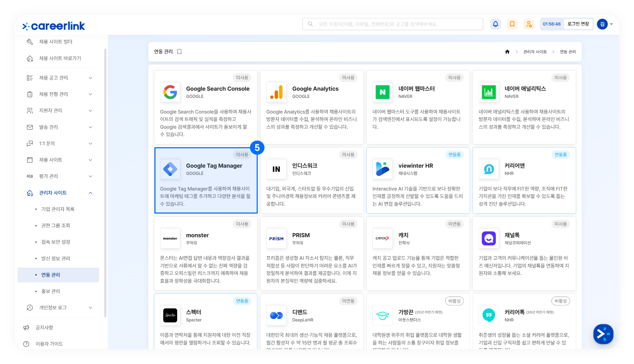Click the 커리어톡 logo
634x364 pixels.
pos(489,315)
